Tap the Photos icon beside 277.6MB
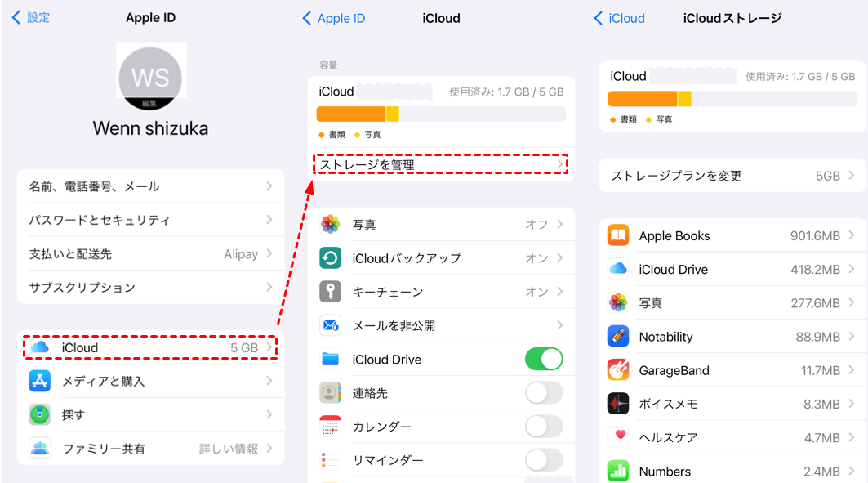This screenshot has height=483, width=868. click(x=618, y=303)
